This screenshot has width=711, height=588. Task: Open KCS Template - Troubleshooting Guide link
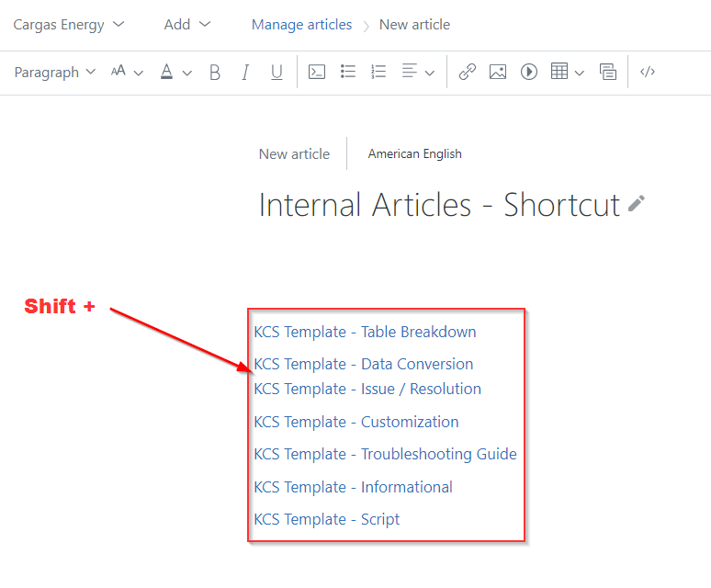coord(386,454)
